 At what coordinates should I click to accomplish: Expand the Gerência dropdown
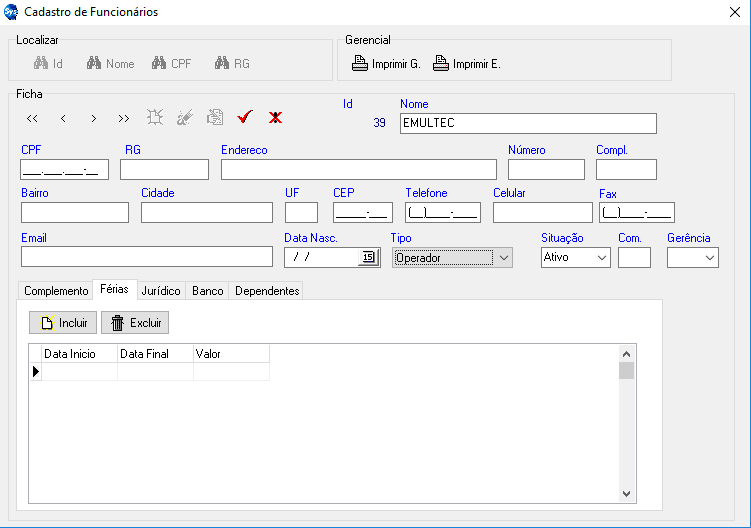click(x=710, y=257)
